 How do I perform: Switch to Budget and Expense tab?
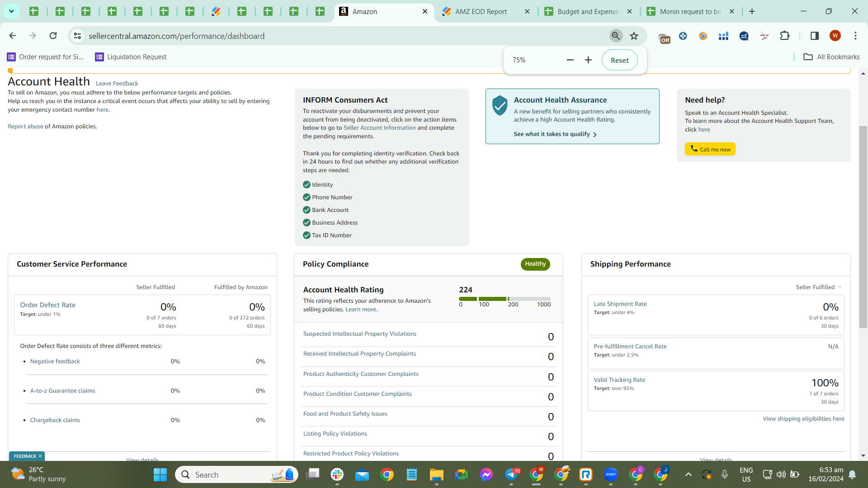coord(588,12)
